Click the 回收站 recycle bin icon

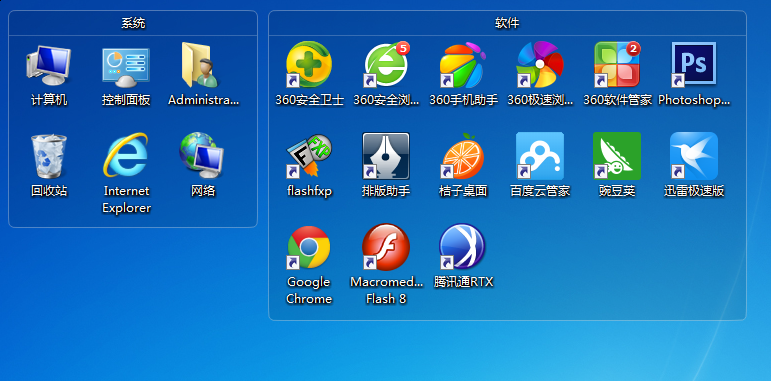coord(49,156)
